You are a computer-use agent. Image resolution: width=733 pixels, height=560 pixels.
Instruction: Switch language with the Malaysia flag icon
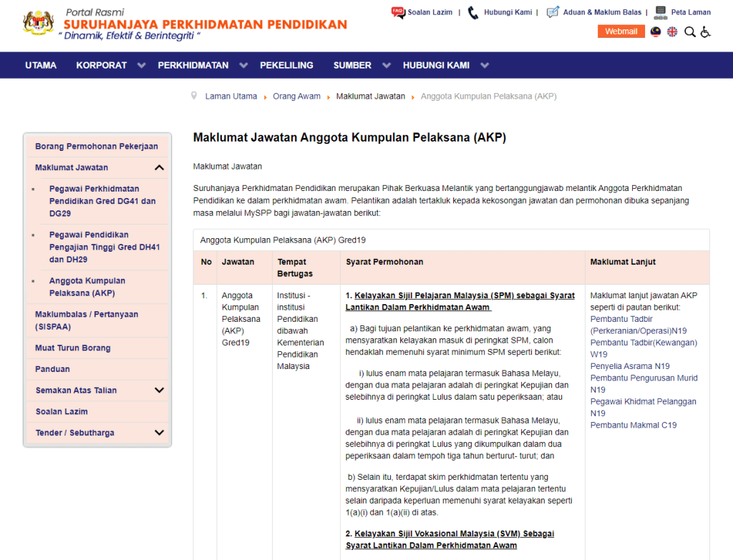click(656, 31)
